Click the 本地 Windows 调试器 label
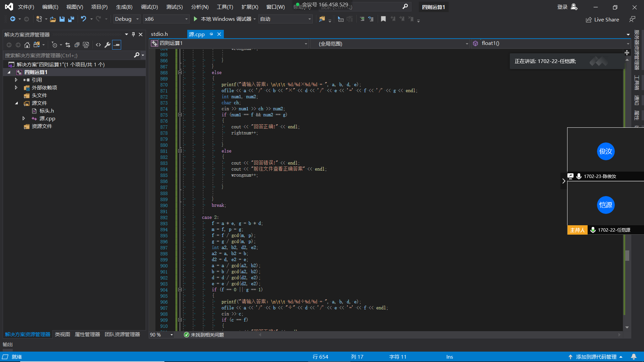 (226, 19)
